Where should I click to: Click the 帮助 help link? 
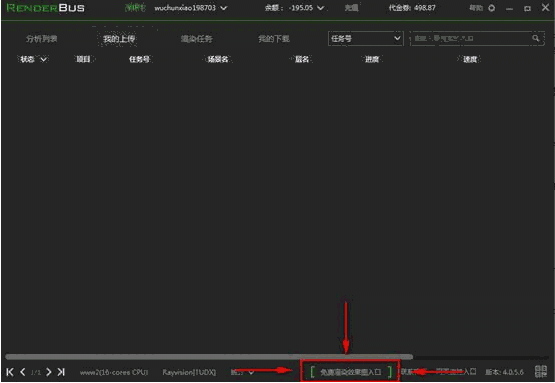pyautogui.click(x=476, y=8)
